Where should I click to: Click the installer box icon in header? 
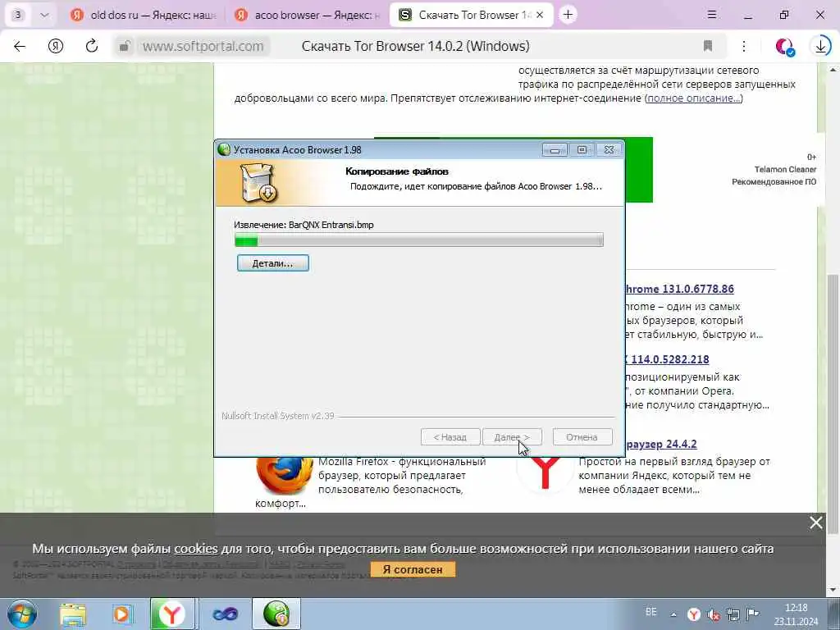[x=258, y=184]
